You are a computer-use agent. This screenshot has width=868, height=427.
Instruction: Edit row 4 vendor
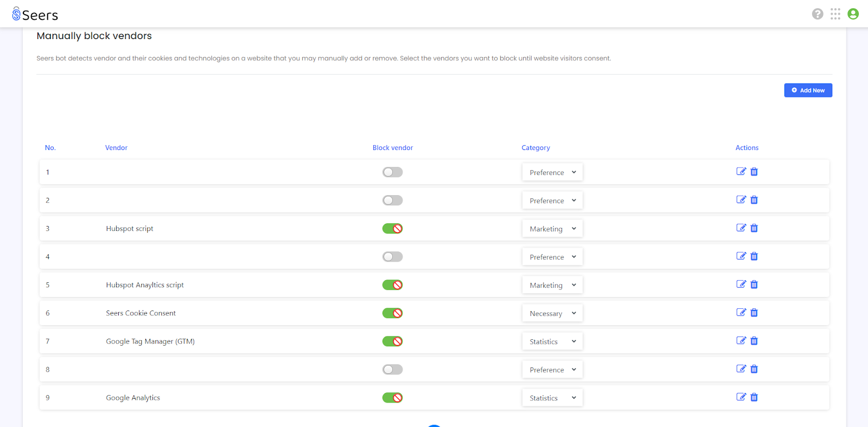tap(741, 256)
